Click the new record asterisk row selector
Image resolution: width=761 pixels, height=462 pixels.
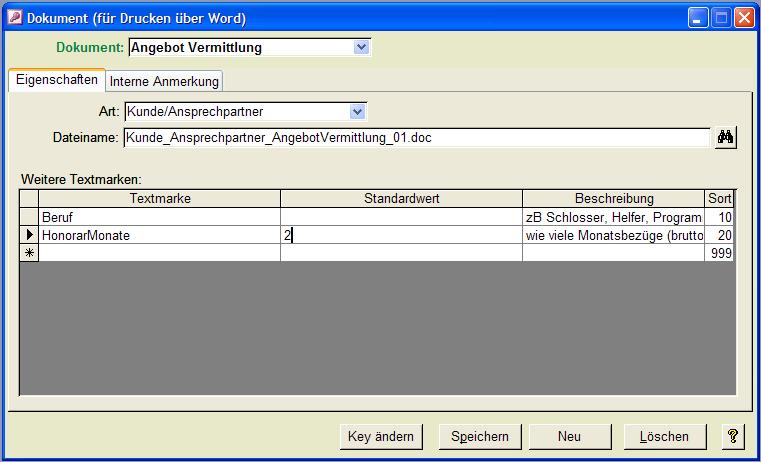pos(29,253)
